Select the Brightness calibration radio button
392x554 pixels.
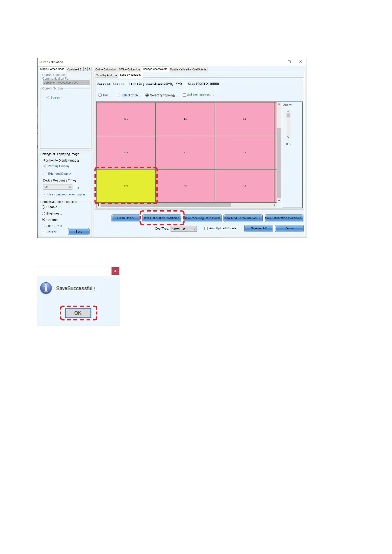(43, 214)
